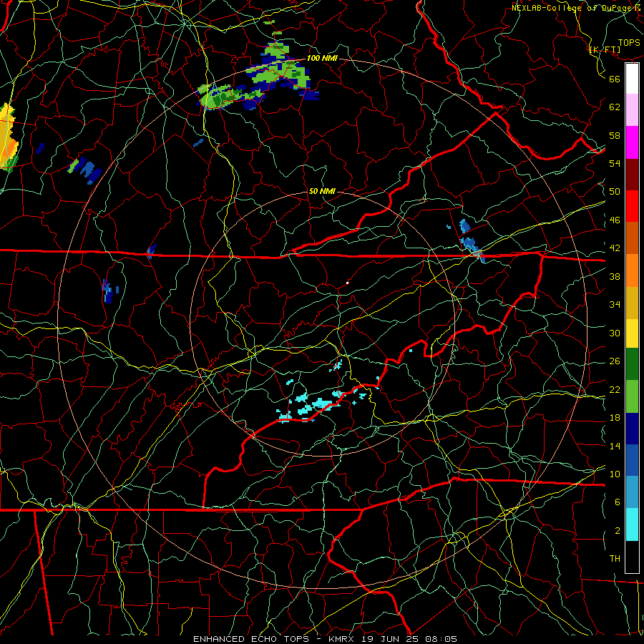
Task: Click the light orange legend swatch
Action: point(632,270)
